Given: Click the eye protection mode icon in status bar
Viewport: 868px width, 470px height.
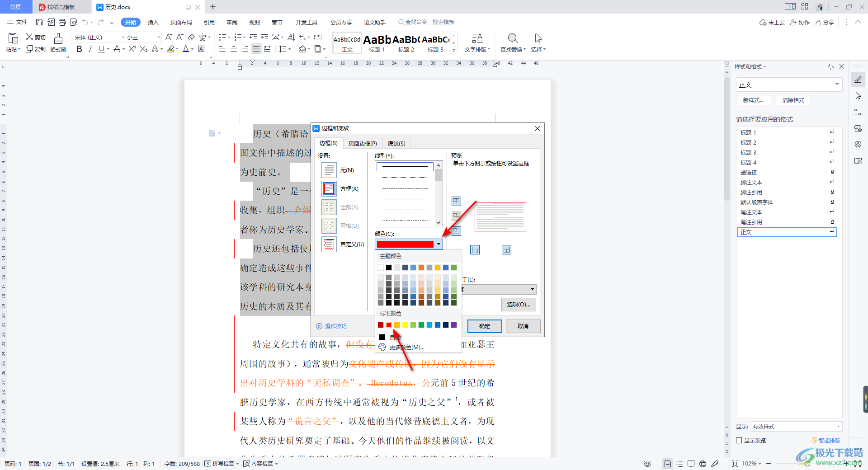Looking at the screenshot, I should [x=647, y=464].
